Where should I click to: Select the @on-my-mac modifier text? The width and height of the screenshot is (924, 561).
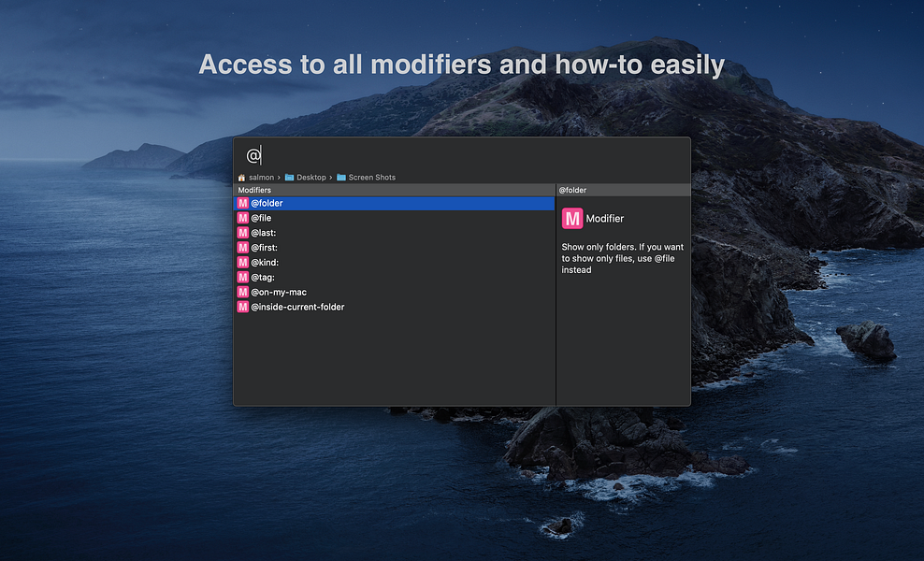pyautogui.click(x=279, y=293)
